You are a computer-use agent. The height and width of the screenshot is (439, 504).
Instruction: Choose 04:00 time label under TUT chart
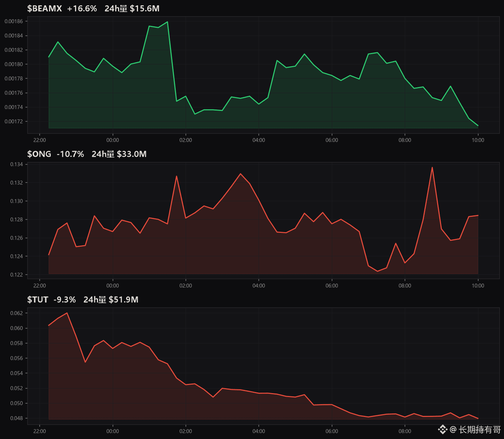[x=259, y=431]
